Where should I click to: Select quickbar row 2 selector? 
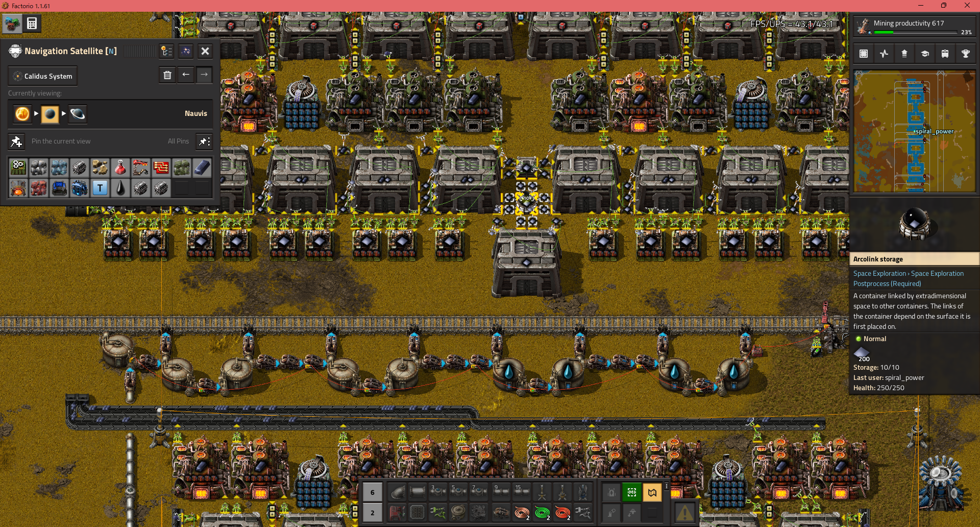373,513
